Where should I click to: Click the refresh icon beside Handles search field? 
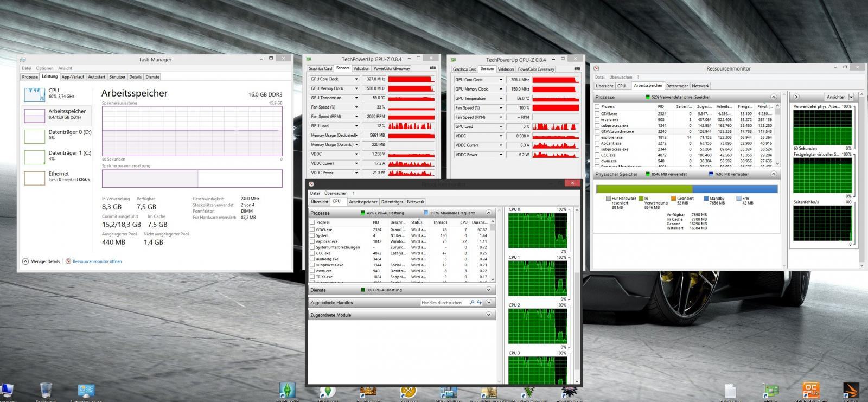coord(480,303)
